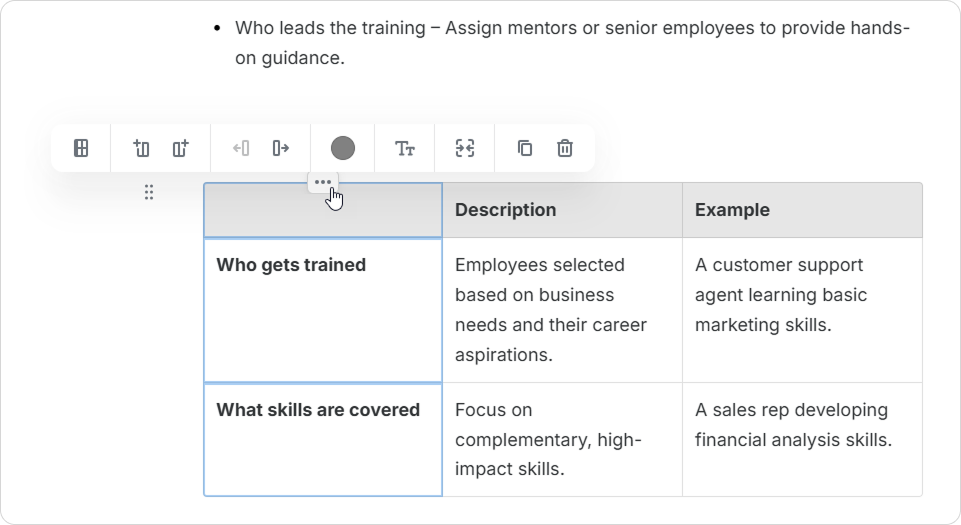Insert a column to the right
The height and width of the screenshot is (525, 961).
[181, 149]
